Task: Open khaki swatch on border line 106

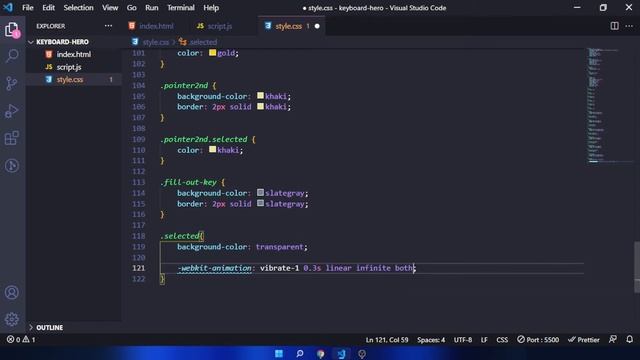Action: [260, 106]
